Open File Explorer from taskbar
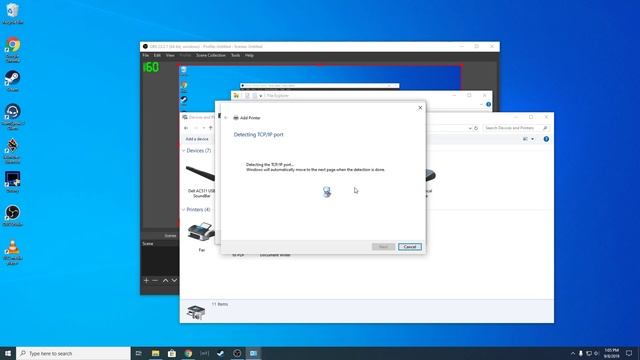The width and height of the screenshot is (640, 360). click(156, 353)
